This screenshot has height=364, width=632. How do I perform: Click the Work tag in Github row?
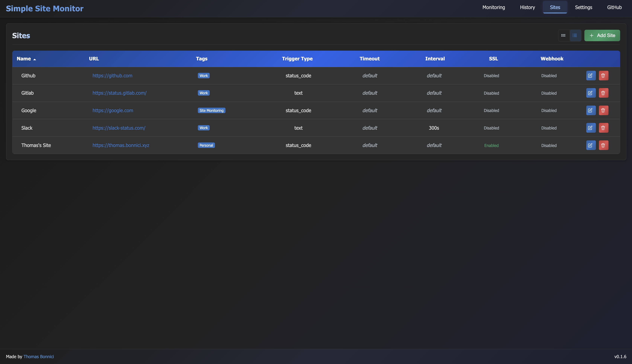click(203, 75)
